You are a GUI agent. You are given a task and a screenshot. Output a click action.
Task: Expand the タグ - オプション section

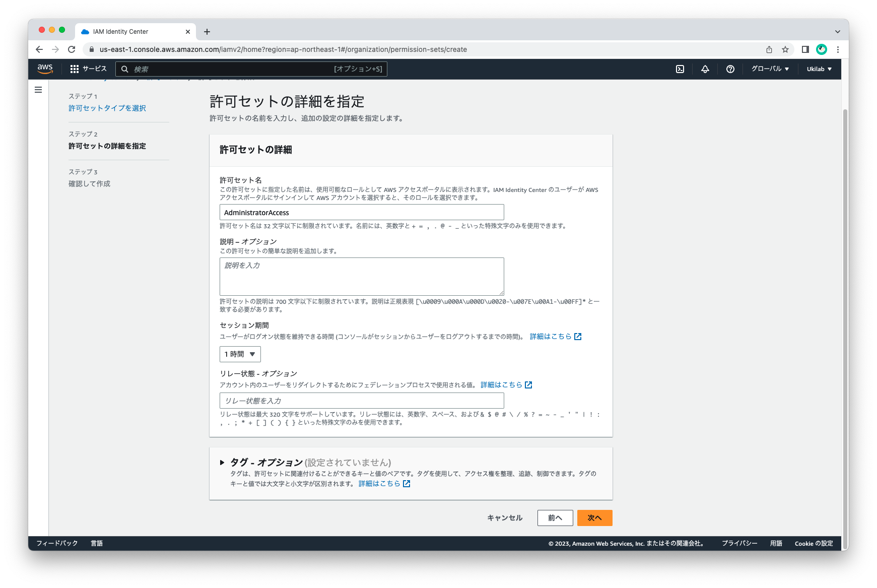(x=222, y=463)
